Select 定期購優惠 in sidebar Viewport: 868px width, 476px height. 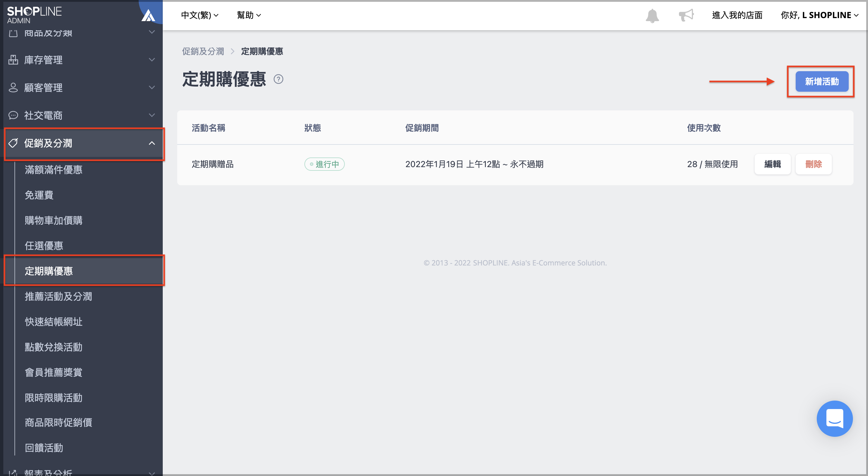pos(49,271)
